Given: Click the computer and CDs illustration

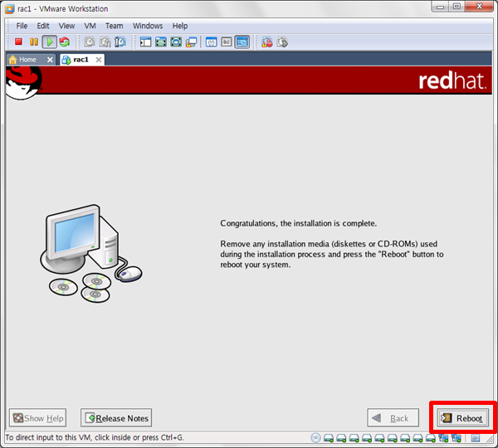Looking at the screenshot, I should (91, 253).
